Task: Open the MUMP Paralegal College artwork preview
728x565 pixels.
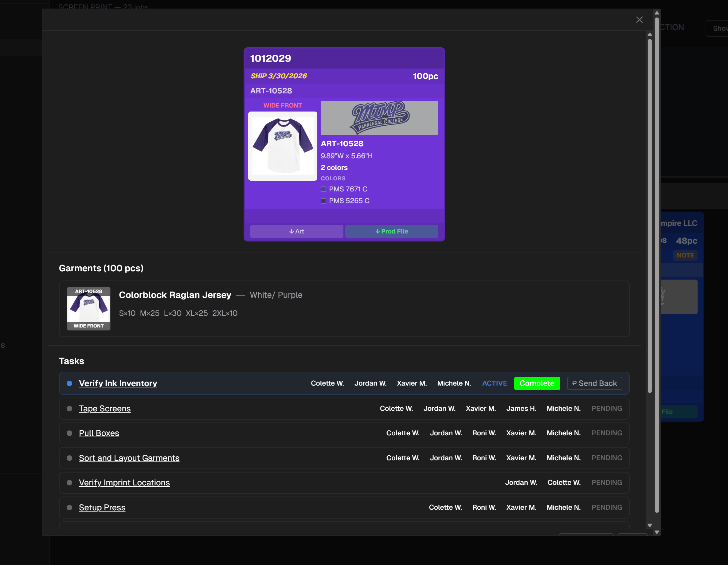Action: pyautogui.click(x=379, y=118)
